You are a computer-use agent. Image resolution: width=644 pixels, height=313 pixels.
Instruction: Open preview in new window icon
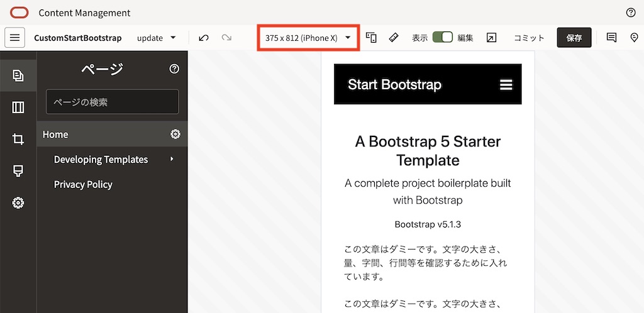coord(491,38)
